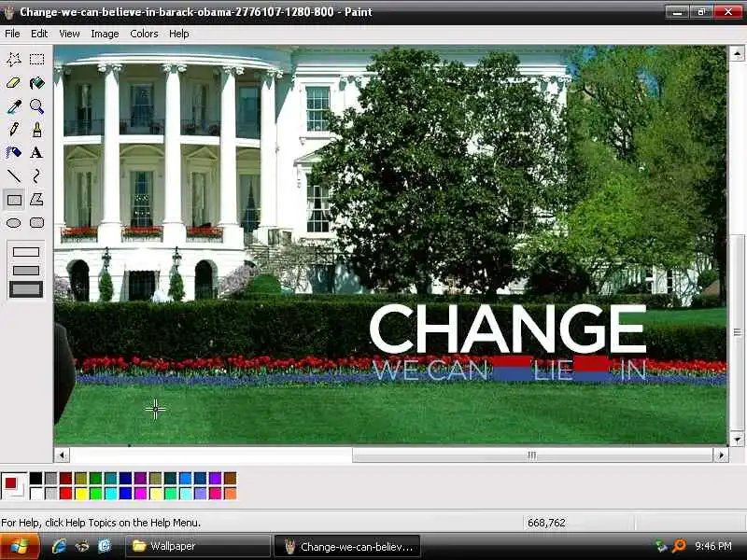This screenshot has width=747, height=560.
Task: Select the lime green palette color
Action: point(96,494)
